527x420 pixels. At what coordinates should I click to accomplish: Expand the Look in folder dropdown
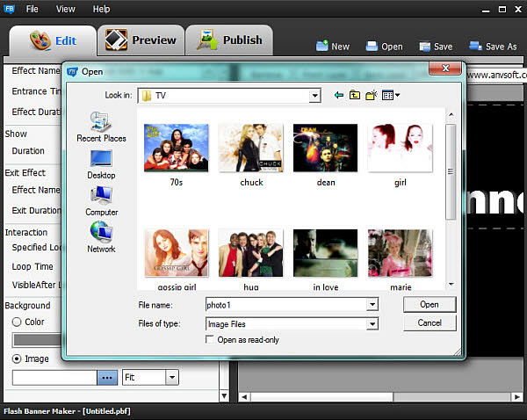pos(314,95)
